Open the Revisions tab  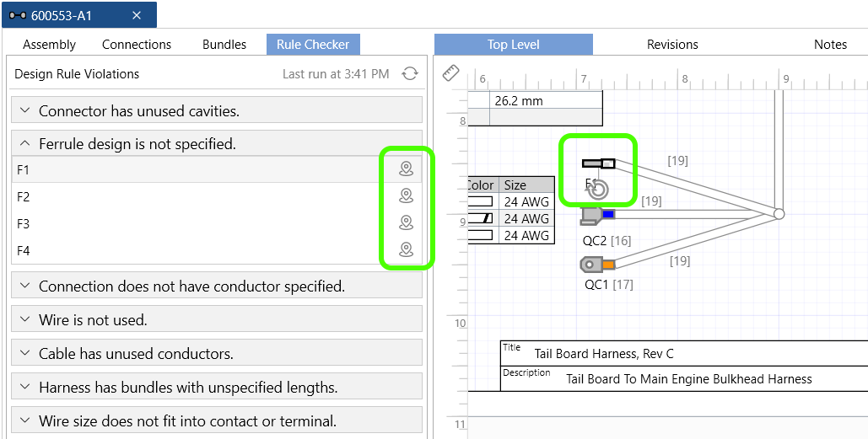[672, 45]
